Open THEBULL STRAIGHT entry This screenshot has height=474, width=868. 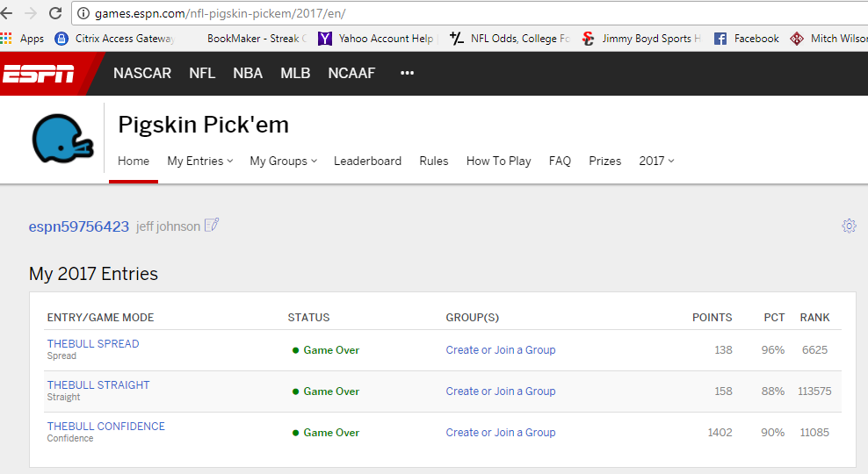(x=98, y=385)
